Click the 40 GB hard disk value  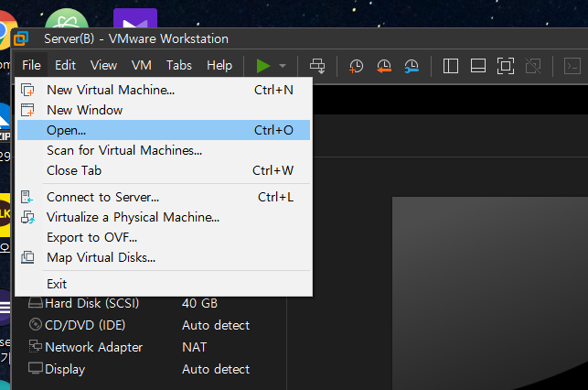[x=199, y=303]
